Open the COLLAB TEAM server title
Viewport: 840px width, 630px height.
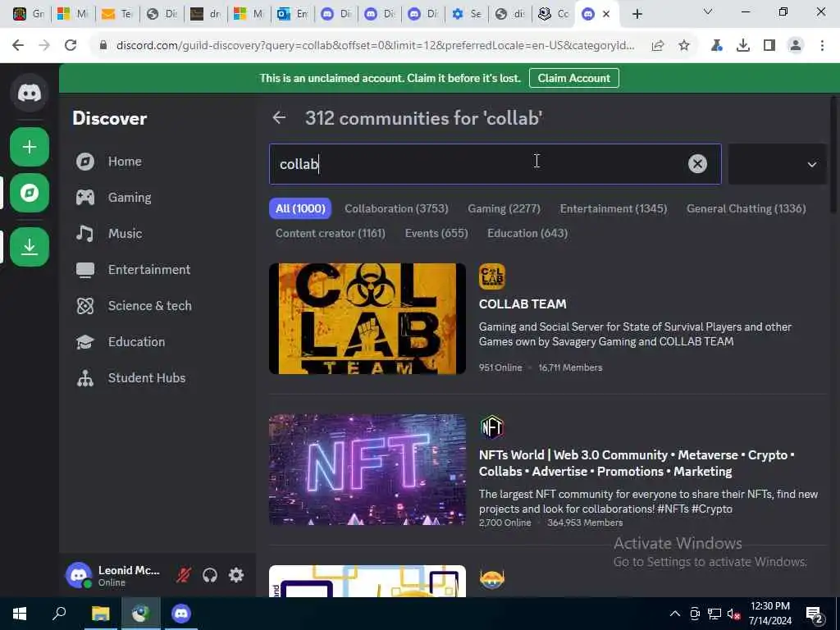click(x=523, y=304)
